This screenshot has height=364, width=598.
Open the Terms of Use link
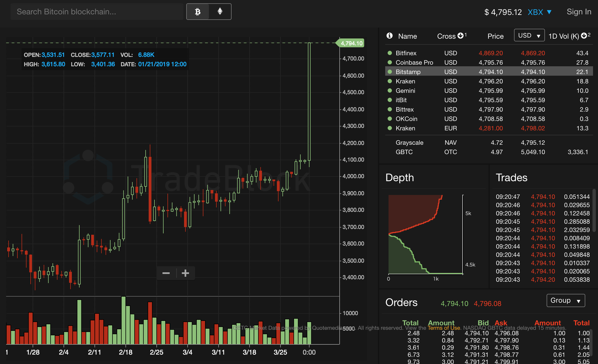click(x=444, y=328)
